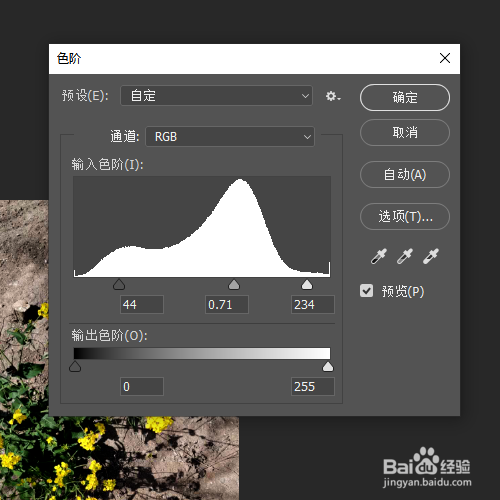Select the black point eyedropper
The height and width of the screenshot is (500, 500).
click(x=379, y=256)
